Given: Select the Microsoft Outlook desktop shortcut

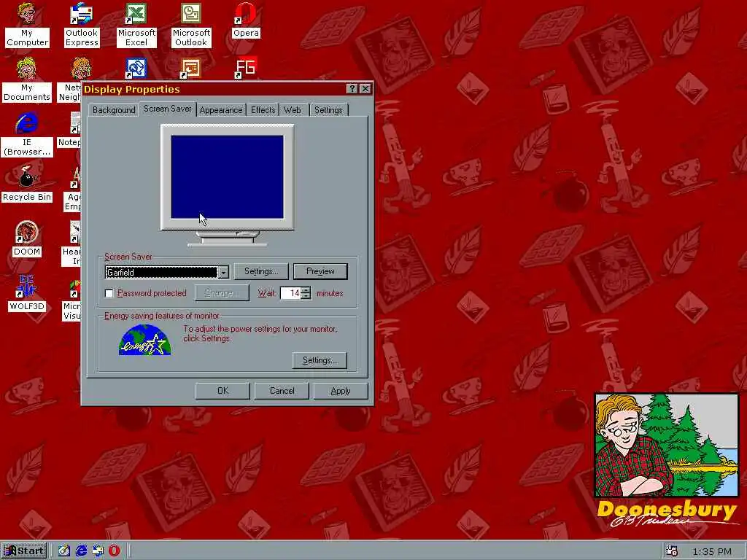Looking at the screenshot, I should point(191,24).
